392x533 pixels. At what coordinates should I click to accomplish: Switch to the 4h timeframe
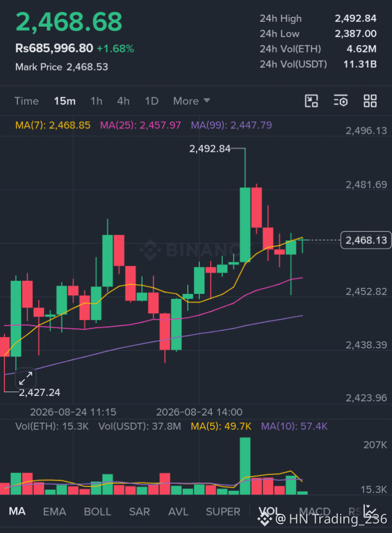coord(123,101)
